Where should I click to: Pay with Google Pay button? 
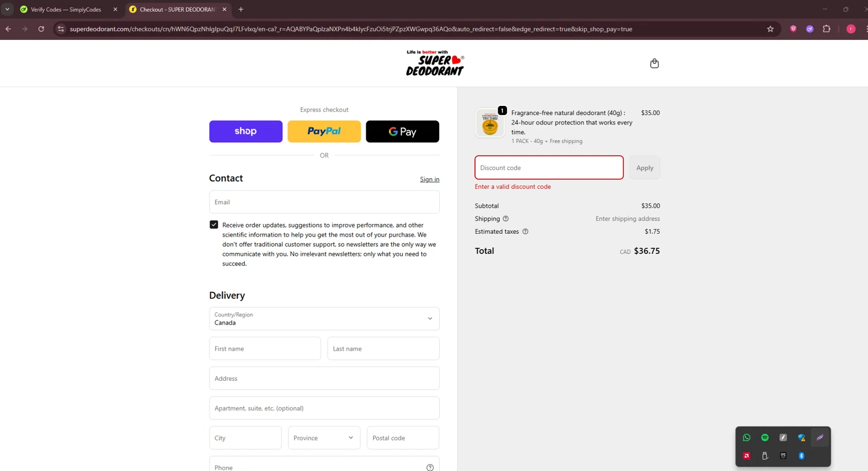tap(402, 131)
